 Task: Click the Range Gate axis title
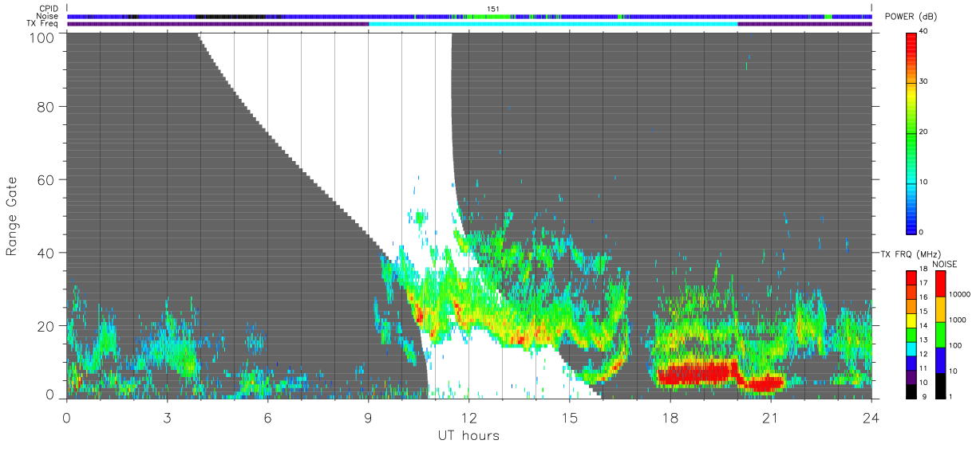tap(12, 216)
